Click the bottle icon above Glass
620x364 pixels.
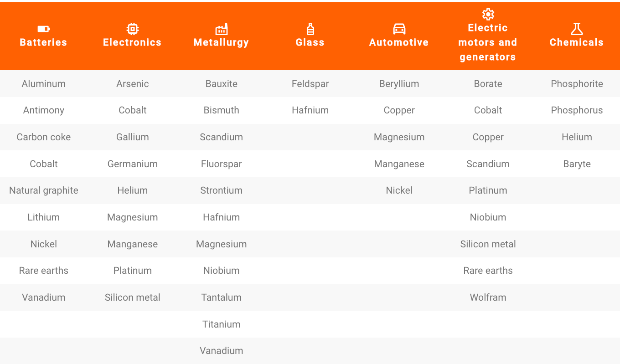(x=310, y=29)
